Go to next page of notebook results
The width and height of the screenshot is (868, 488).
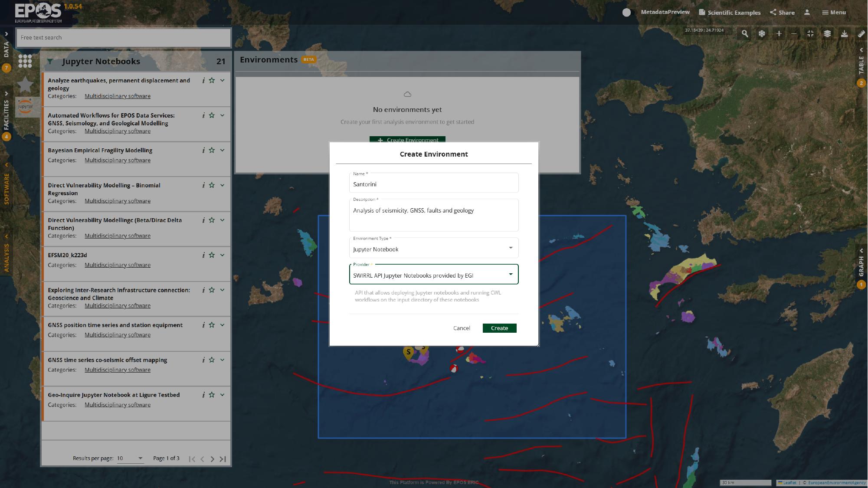tap(212, 459)
